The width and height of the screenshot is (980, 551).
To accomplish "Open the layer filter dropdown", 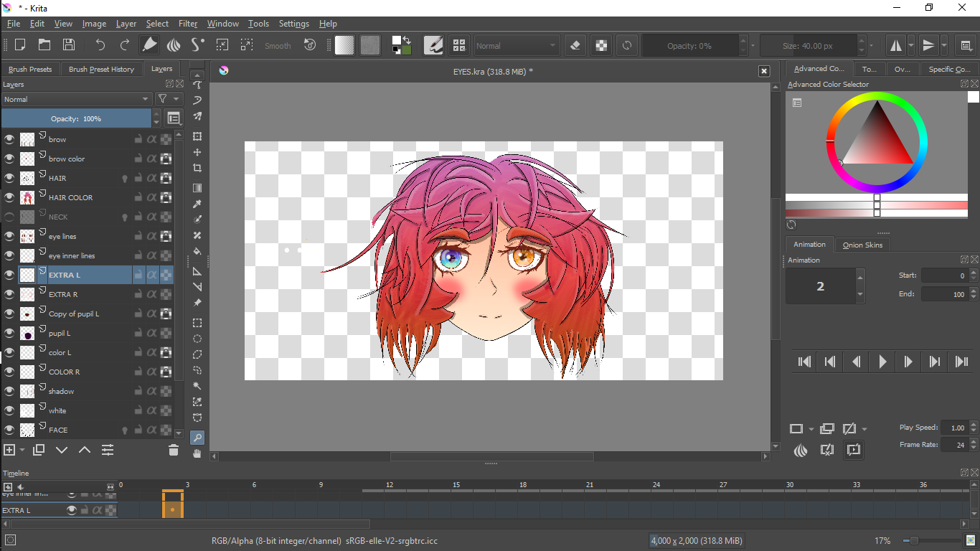I will pyautogui.click(x=169, y=99).
